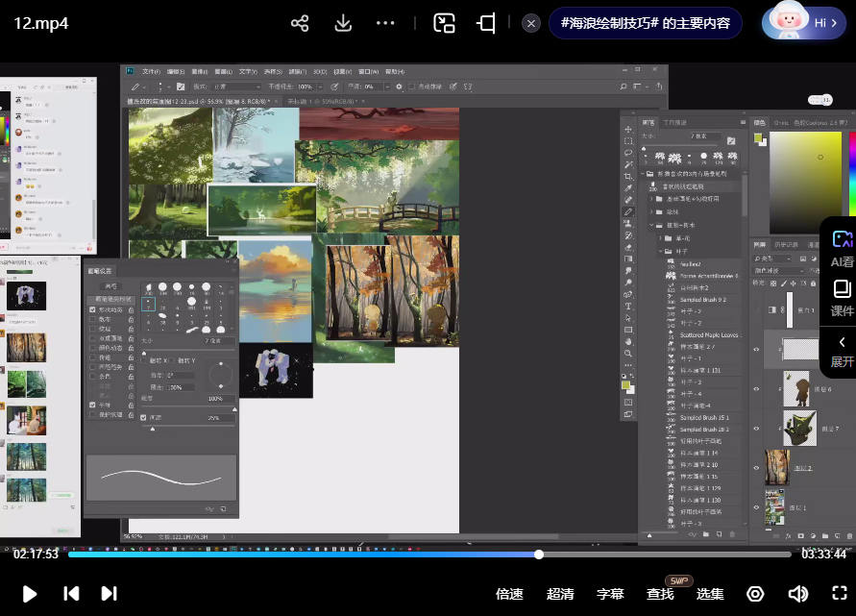Download the video with the download icon
The height and width of the screenshot is (616, 856).
tap(343, 23)
